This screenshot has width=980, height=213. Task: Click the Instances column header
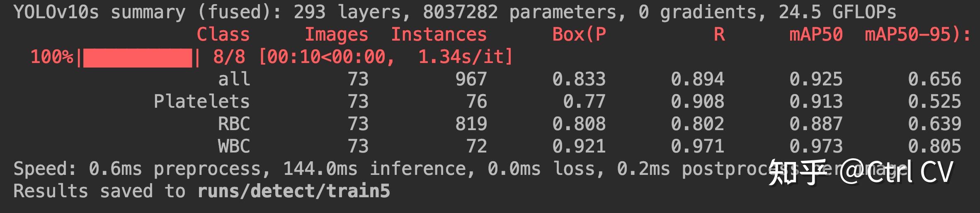(439, 34)
